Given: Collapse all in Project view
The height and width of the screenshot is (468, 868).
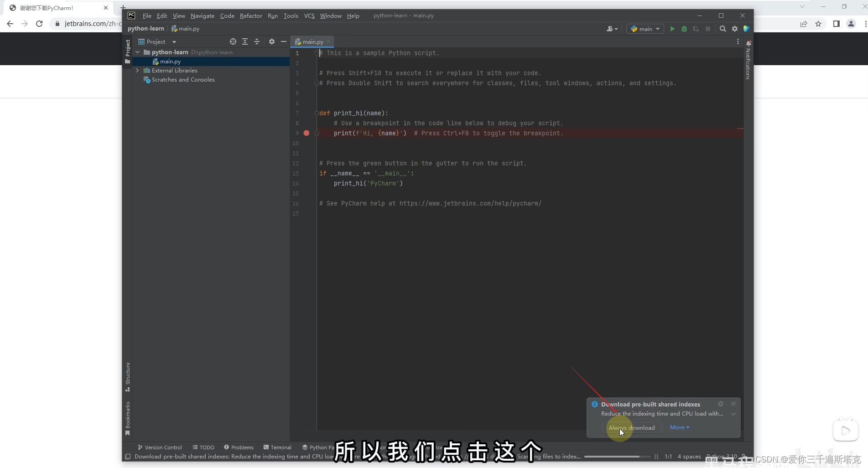Looking at the screenshot, I should [257, 41].
